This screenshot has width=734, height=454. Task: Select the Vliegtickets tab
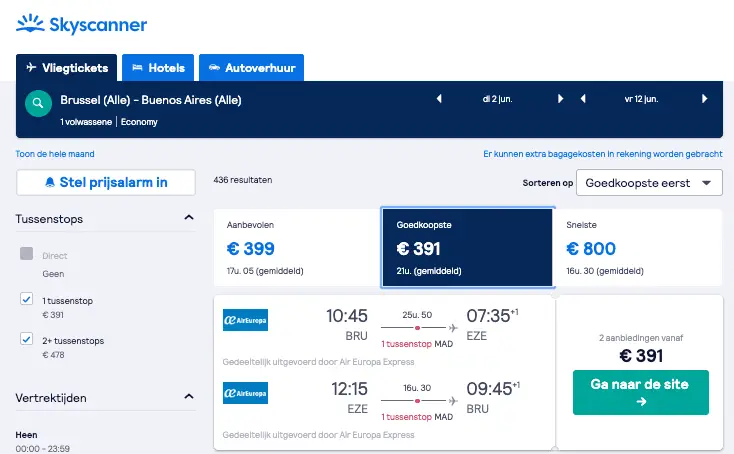tap(66, 68)
